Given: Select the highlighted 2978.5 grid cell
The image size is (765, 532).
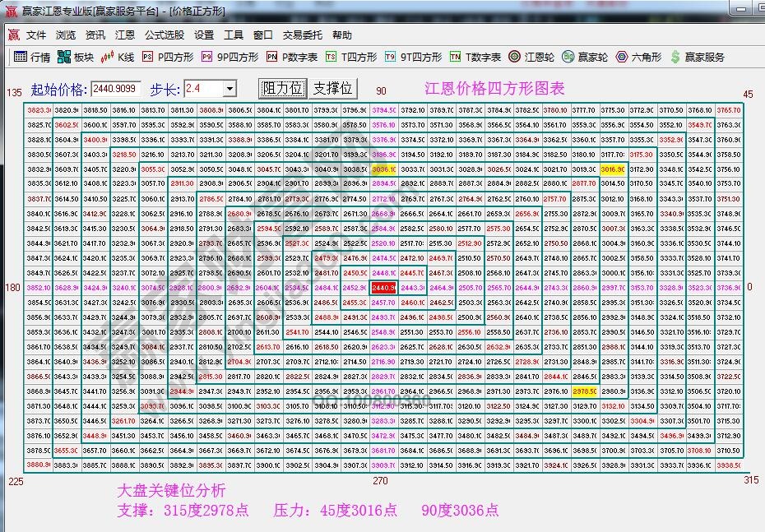Looking at the screenshot, I should click(x=586, y=392).
